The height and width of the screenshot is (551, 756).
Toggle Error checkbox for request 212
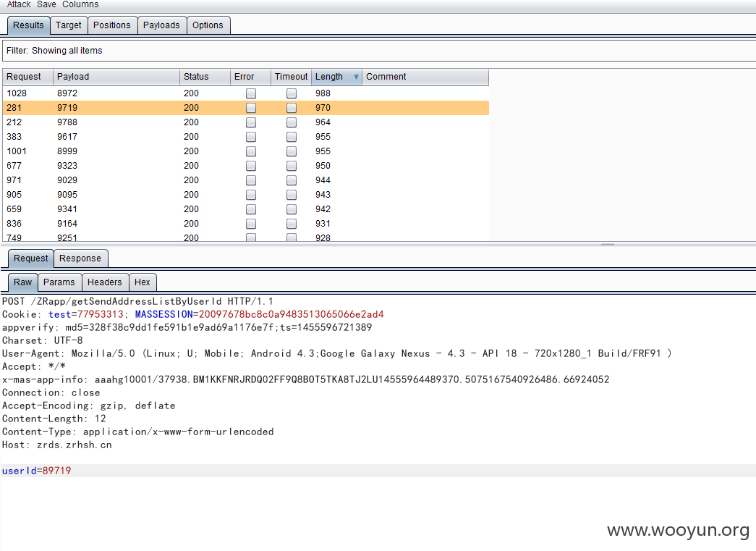251,122
